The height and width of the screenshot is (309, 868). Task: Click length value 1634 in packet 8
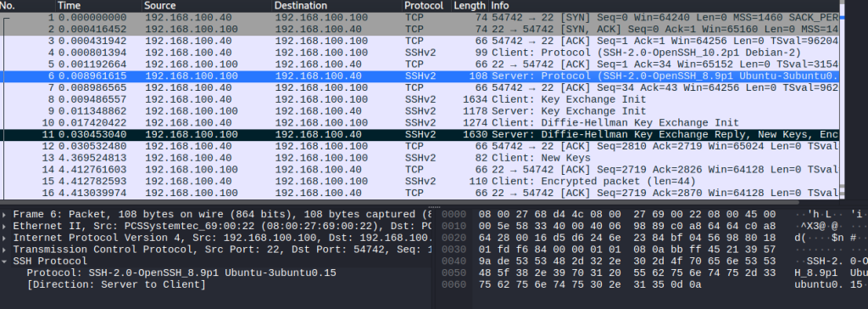[x=476, y=99]
